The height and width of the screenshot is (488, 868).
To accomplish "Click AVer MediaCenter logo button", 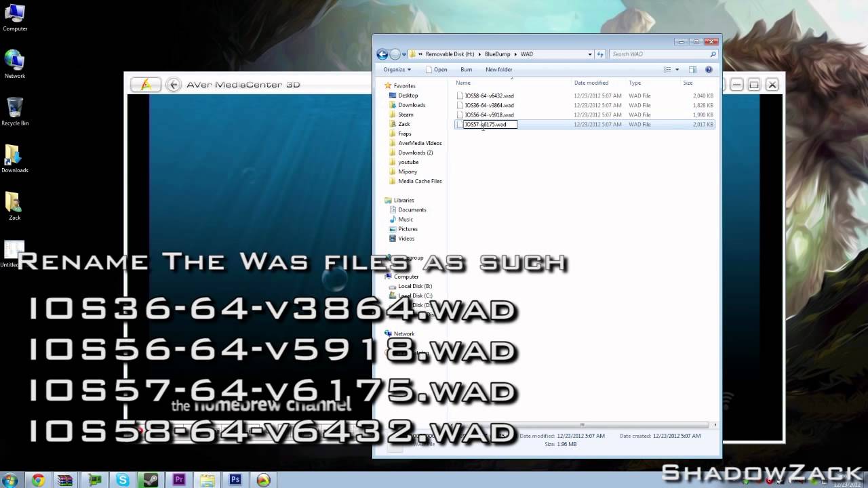I will [146, 85].
